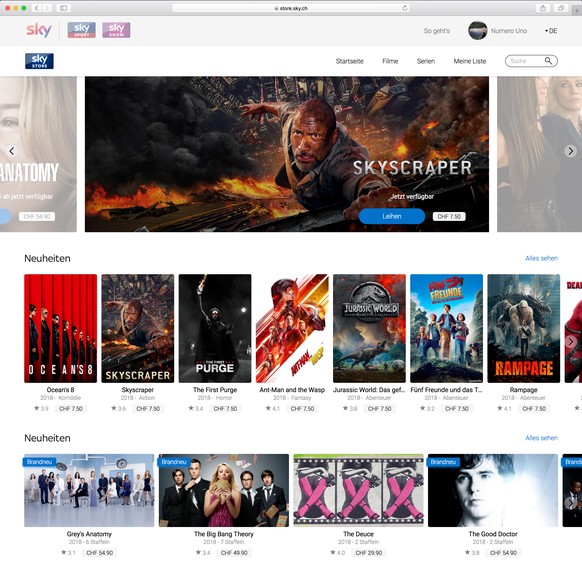This screenshot has width=582, height=567.
Task: Open the Ocean's 8 poster
Action: [x=61, y=328]
